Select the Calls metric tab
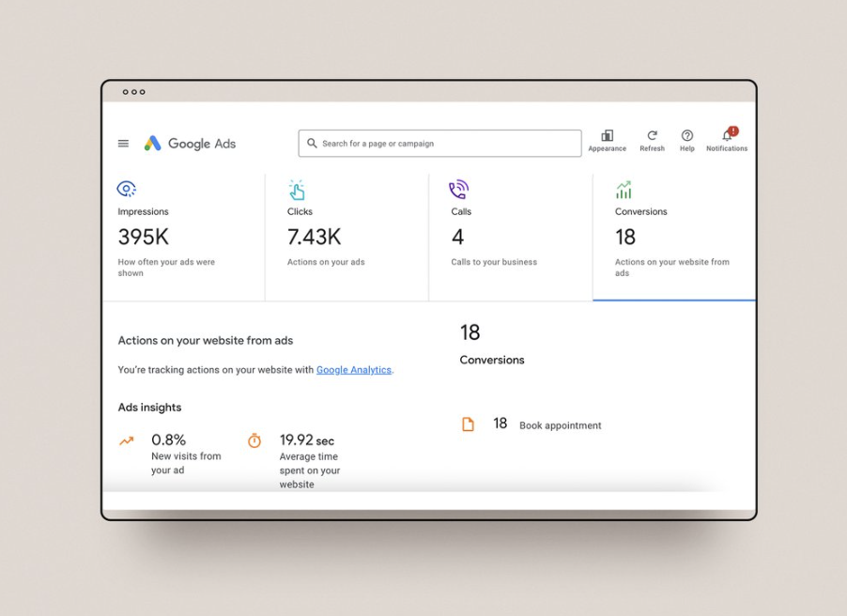 (x=511, y=237)
